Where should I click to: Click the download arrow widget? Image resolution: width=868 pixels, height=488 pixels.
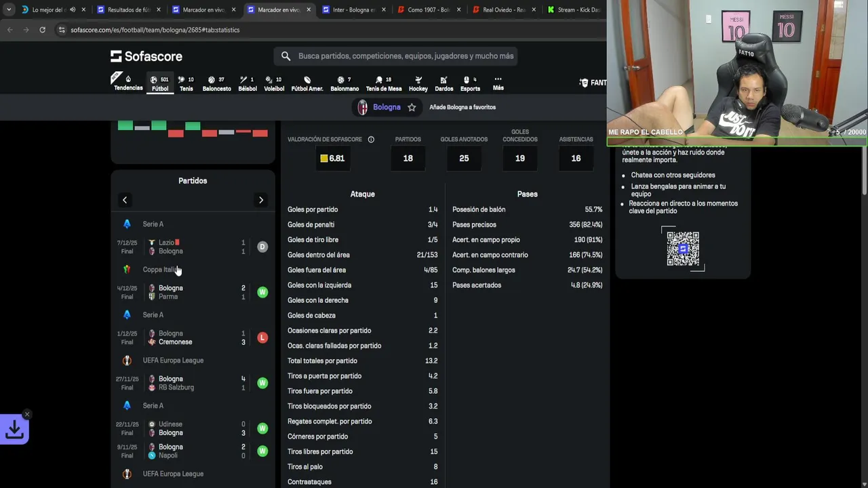click(14, 430)
